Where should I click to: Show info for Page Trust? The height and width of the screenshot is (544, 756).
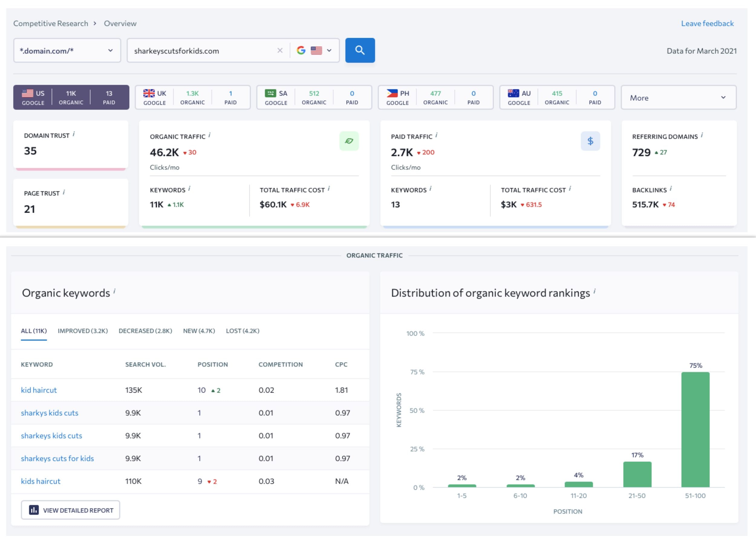(64, 192)
